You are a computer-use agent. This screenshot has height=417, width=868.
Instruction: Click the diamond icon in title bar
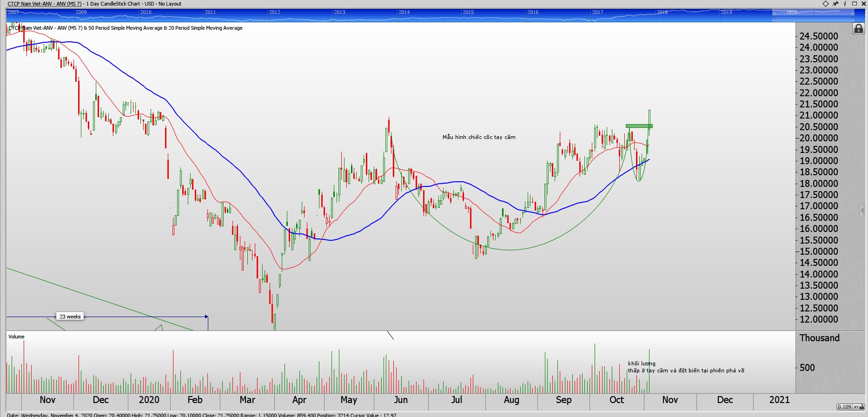pyautogui.click(x=826, y=4)
